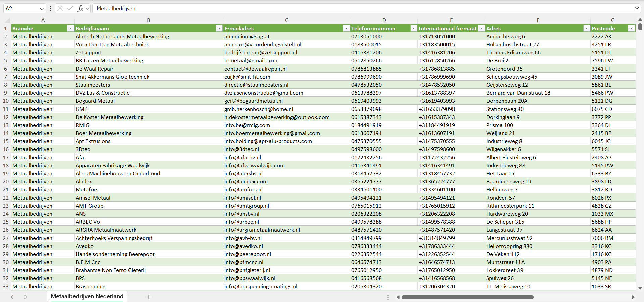Expand the formula bar
The image size is (644, 302).
pyautogui.click(x=637, y=8)
